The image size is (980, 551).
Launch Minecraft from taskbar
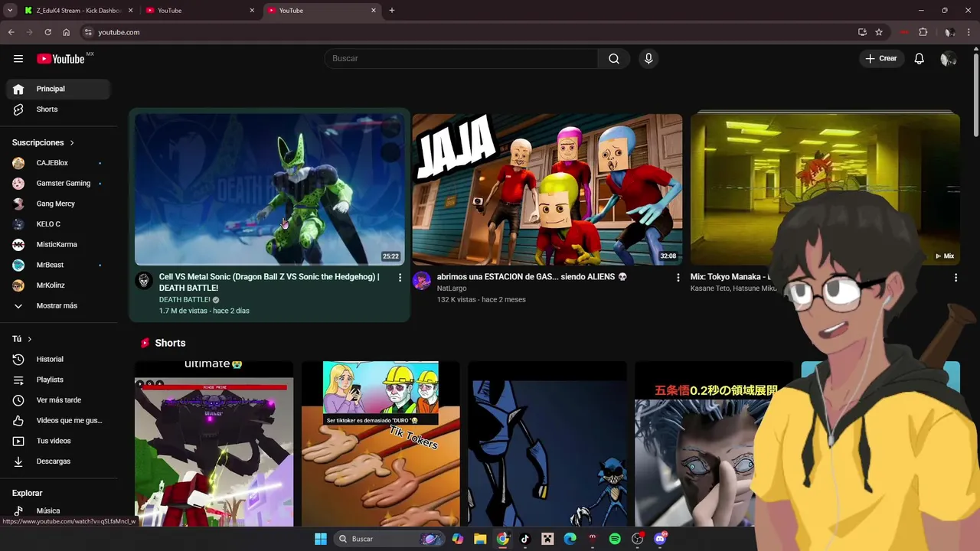pos(547,539)
